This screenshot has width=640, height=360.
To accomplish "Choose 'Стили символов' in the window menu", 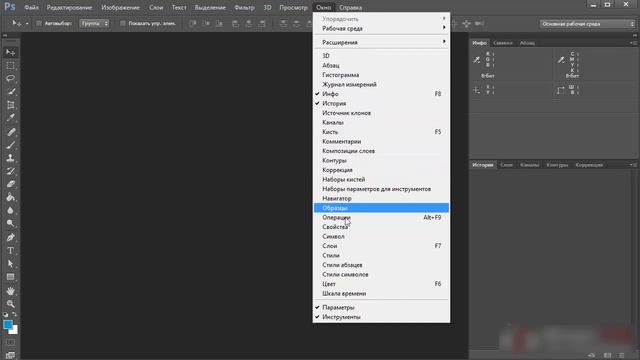I will click(381, 274).
